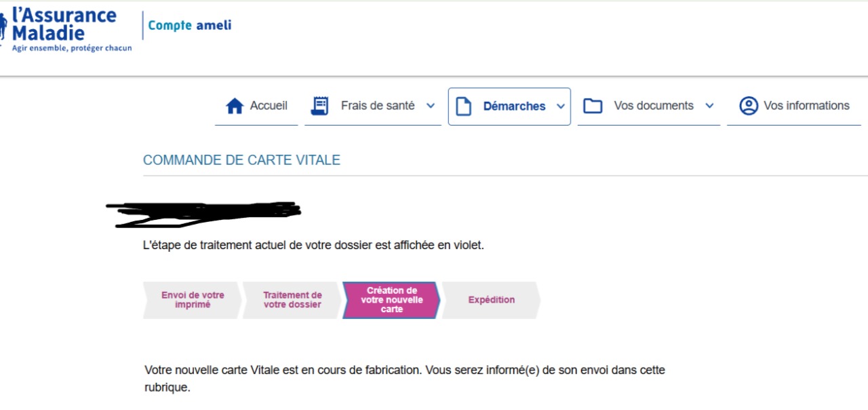Open the Frais de santé menu text
This screenshot has height=410, width=868.
(378, 106)
